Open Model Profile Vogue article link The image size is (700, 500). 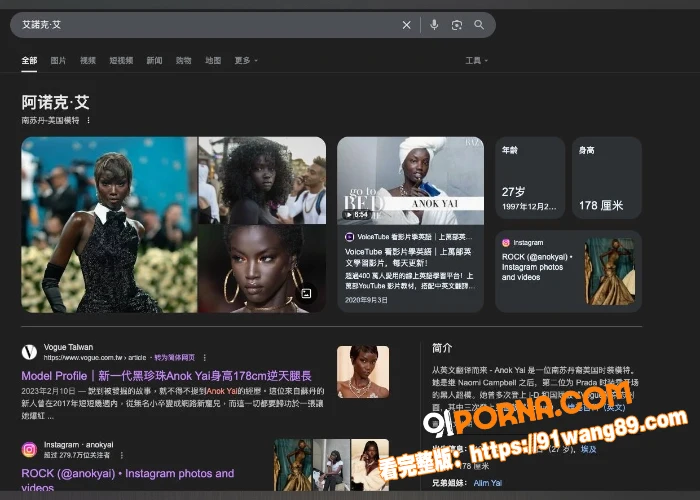pyautogui.click(x=166, y=376)
